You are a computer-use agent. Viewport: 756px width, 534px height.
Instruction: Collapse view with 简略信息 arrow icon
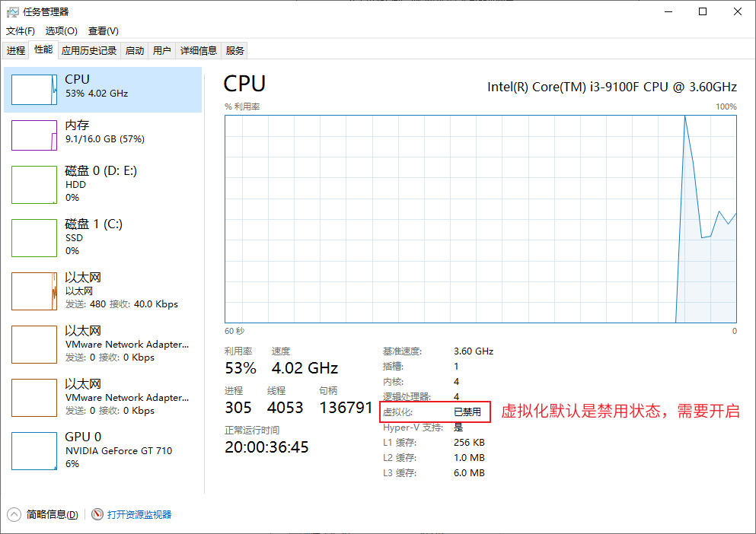14,514
